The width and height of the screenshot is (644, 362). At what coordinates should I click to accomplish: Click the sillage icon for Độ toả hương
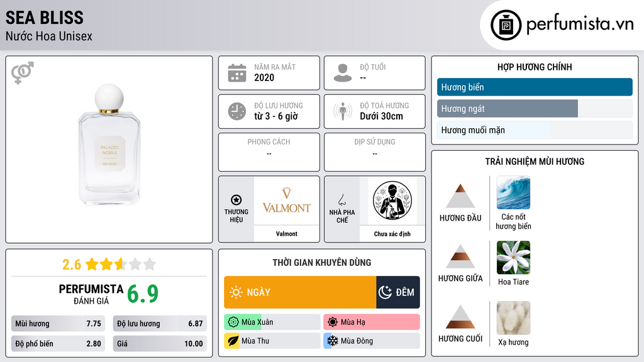343,111
